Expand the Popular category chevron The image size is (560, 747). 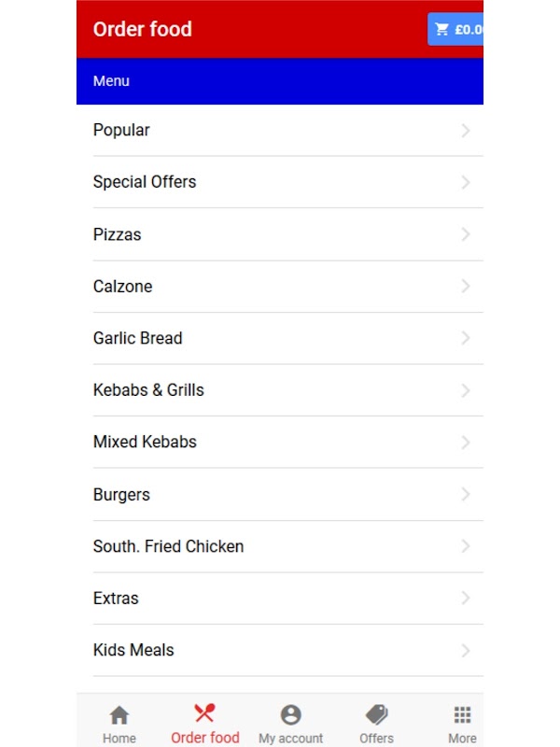pyautogui.click(x=466, y=131)
